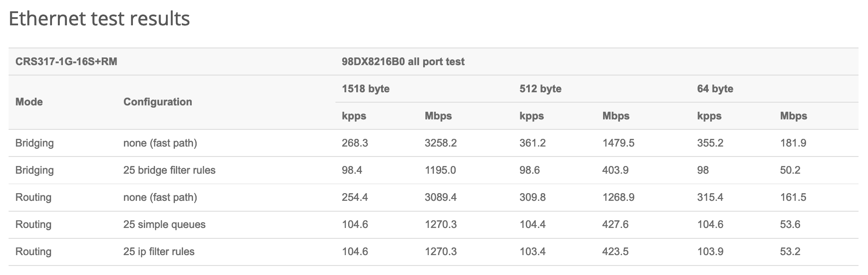This screenshot has width=868, height=275.
Task: Click the 'Configuration' column header
Action: (x=157, y=102)
